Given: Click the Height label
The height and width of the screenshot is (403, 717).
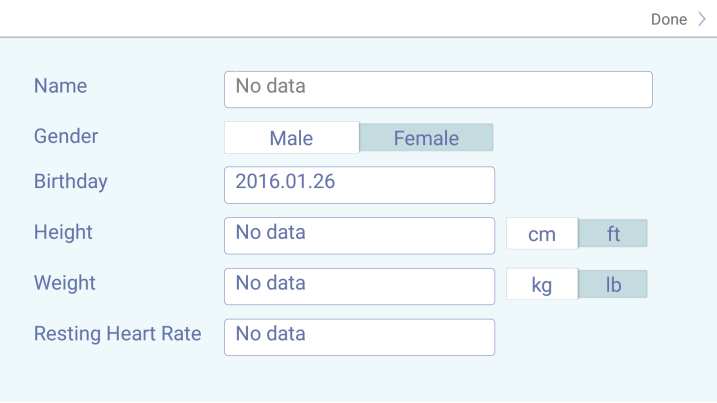Looking at the screenshot, I should 63,232.
